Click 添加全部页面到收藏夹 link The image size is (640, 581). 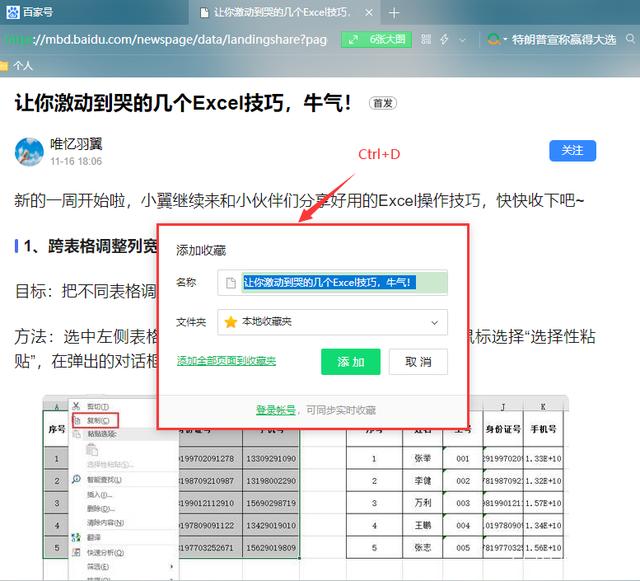pos(226,361)
